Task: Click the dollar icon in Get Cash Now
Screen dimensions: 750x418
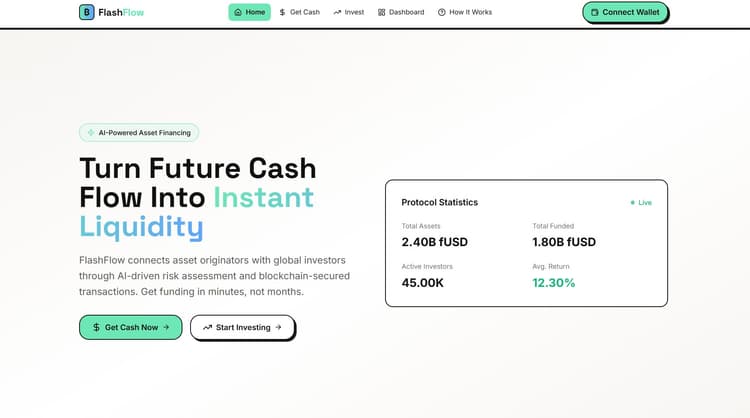Action: [x=96, y=327]
